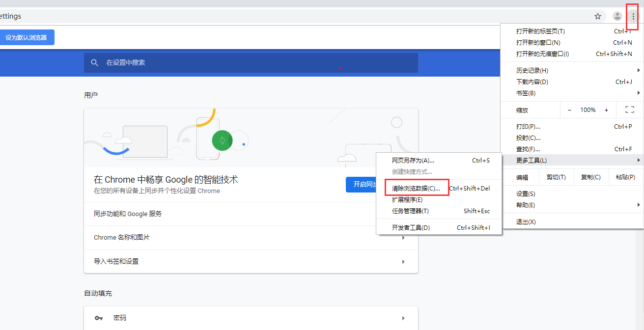Choose 任务管理器(T) in the submenu
The height and width of the screenshot is (330, 644).
(x=410, y=211)
